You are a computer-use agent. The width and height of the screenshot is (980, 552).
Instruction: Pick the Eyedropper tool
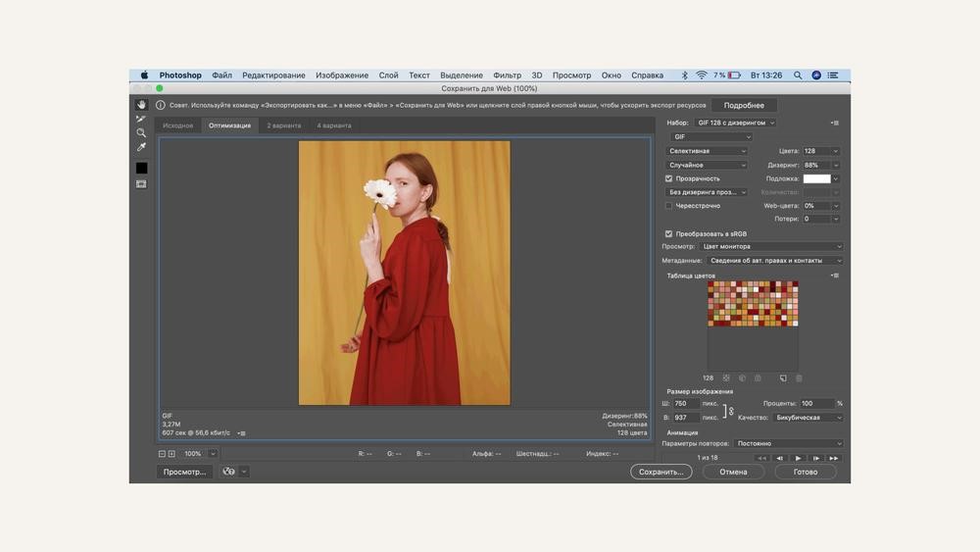[x=141, y=148]
